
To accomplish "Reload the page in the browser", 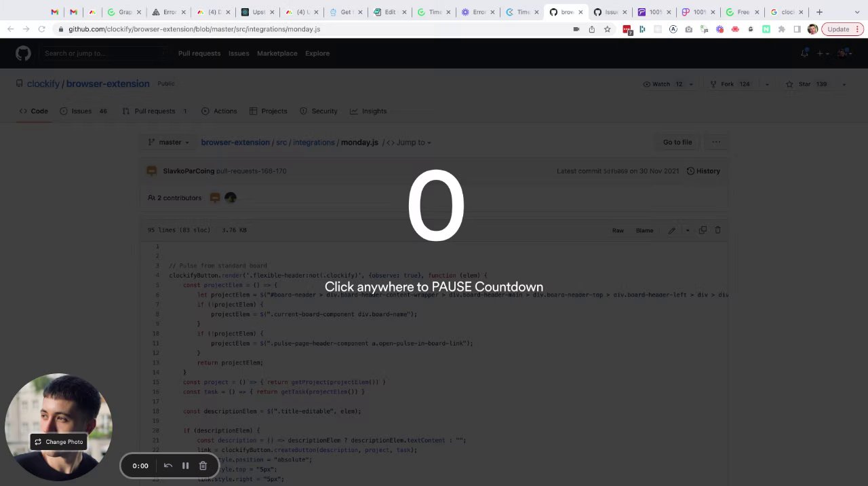I will [41, 29].
